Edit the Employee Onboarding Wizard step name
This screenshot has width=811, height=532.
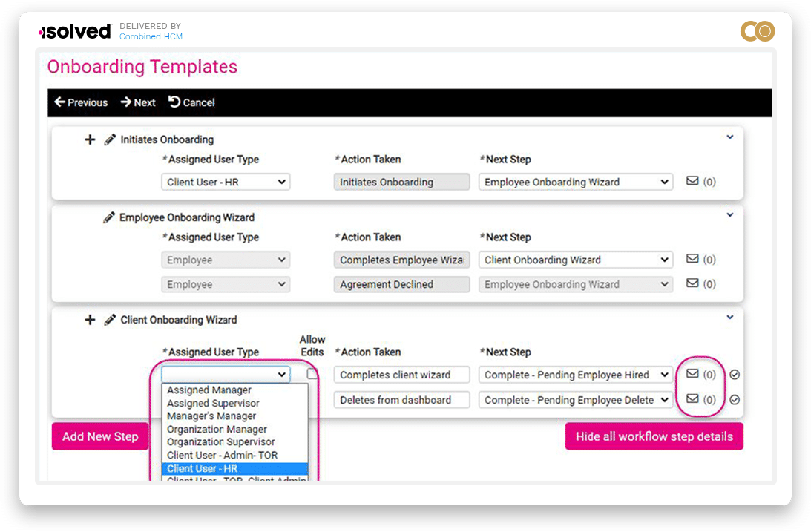108,217
